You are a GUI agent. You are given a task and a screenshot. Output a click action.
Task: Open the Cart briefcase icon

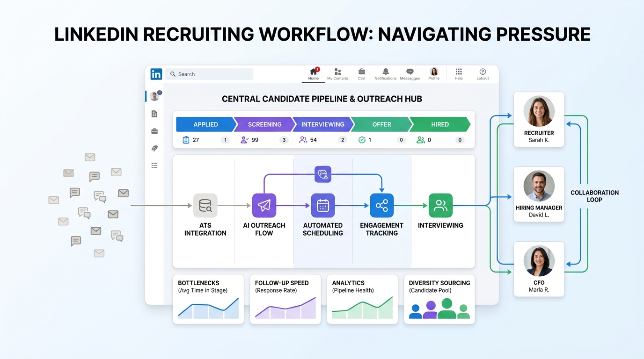(x=362, y=74)
